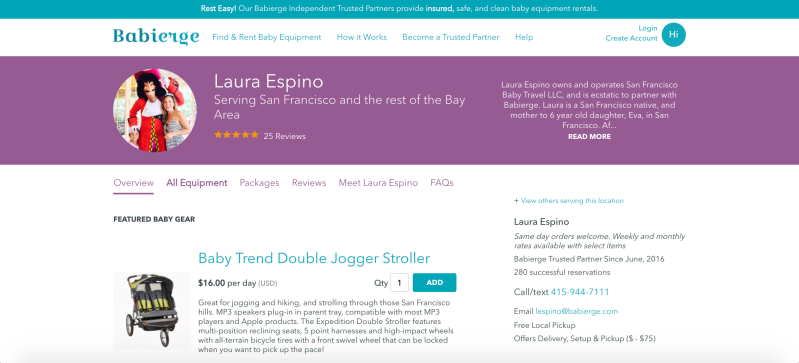Open the Help page
This screenshot has width=799, height=363.
point(524,37)
